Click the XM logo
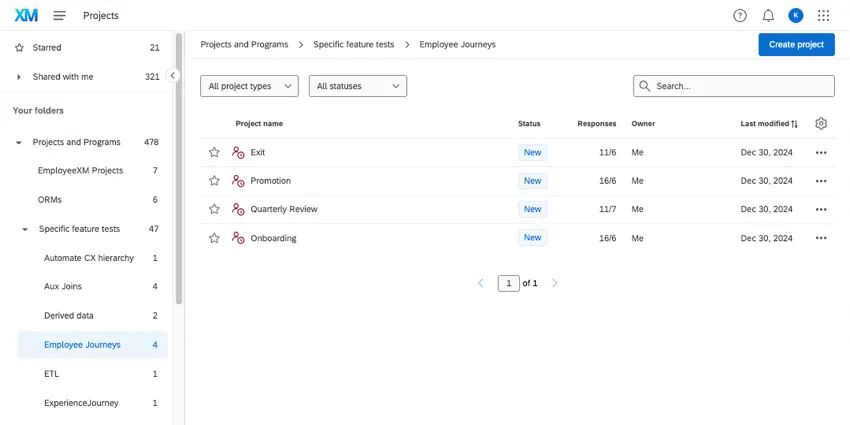The image size is (850, 425). 26,16
